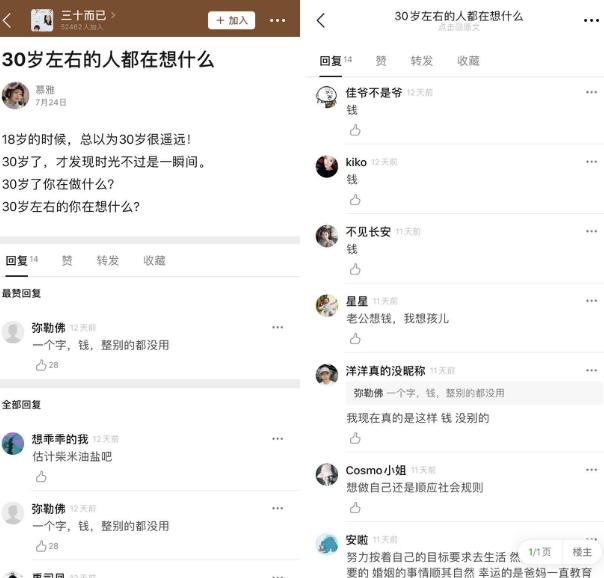This screenshot has height=578, width=604.
Task: Tap the 楼主 filter button
Action: [x=582, y=552]
